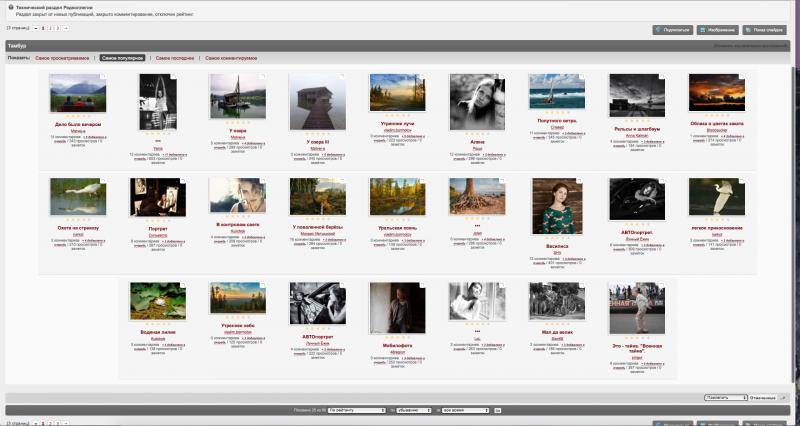The image size is (800, 426).
Task: Click the star rating under 'Облака в цветах заката'
Action: (x=717, y=116)
